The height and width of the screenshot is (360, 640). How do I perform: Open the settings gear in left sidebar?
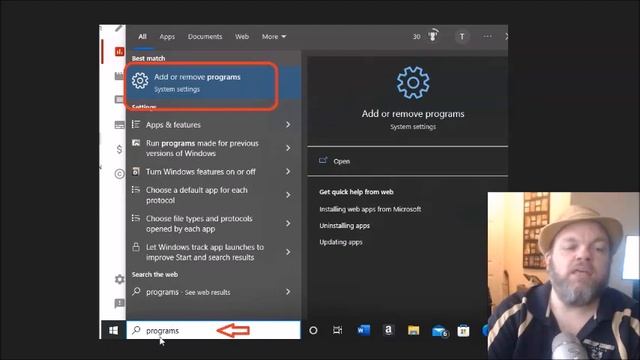(119, 279)
